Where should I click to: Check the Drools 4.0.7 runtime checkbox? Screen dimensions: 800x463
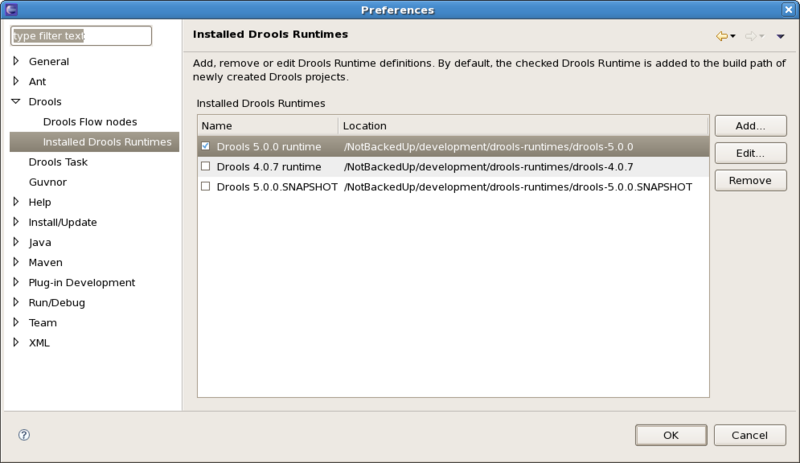pyautogui.click(x=206, y=166)
